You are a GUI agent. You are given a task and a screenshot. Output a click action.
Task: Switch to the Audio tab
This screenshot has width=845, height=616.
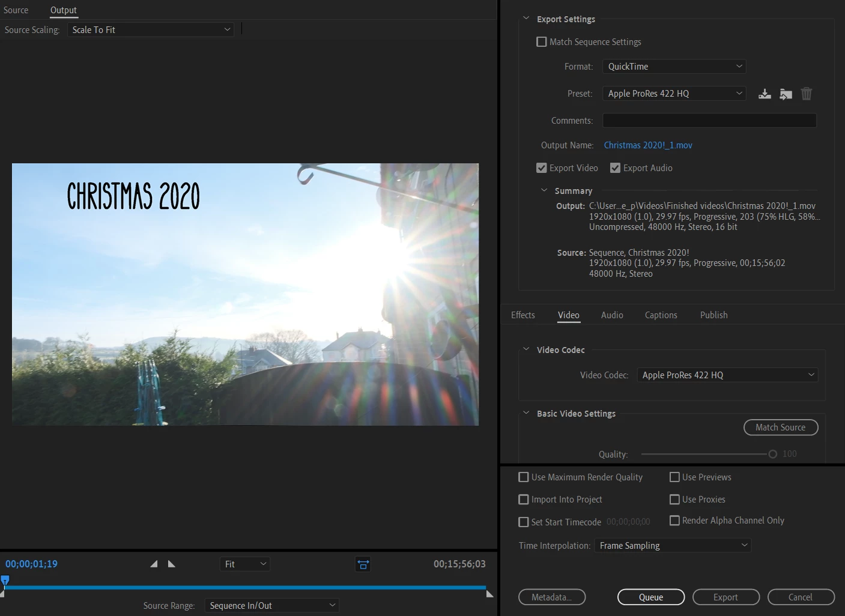click(x=612, y=315)
